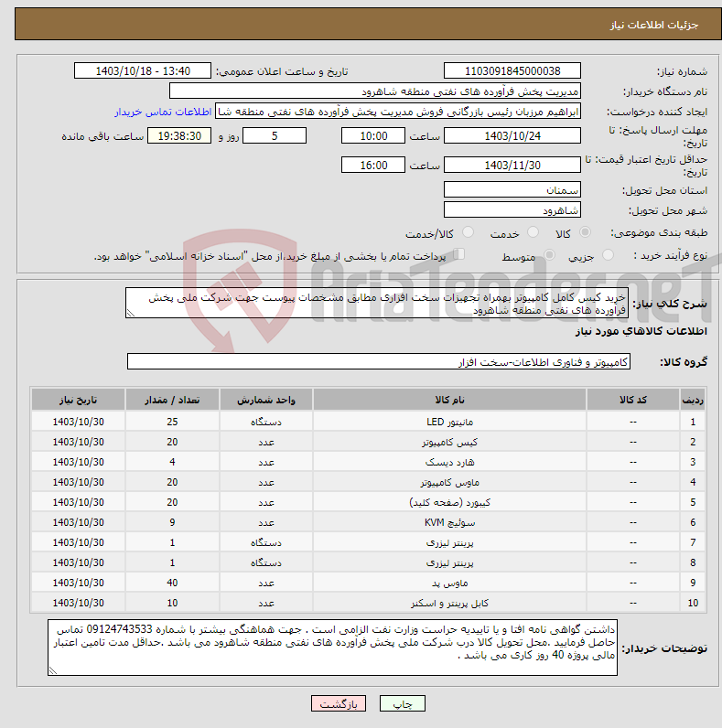The height and width of the screenshot is (728, 722).
Task: Click quantity 10 in the کابل پرینتر row
Action: tap(172, 603)
